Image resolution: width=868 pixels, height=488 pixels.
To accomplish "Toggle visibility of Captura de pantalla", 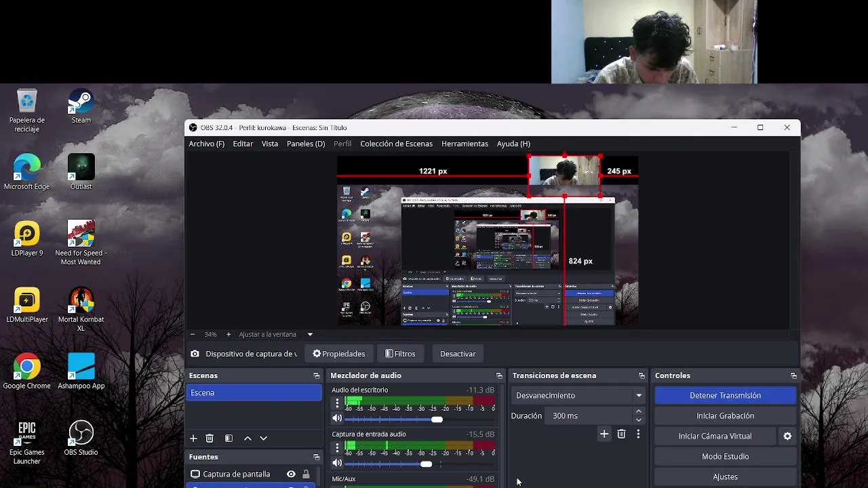I will 291,474.
